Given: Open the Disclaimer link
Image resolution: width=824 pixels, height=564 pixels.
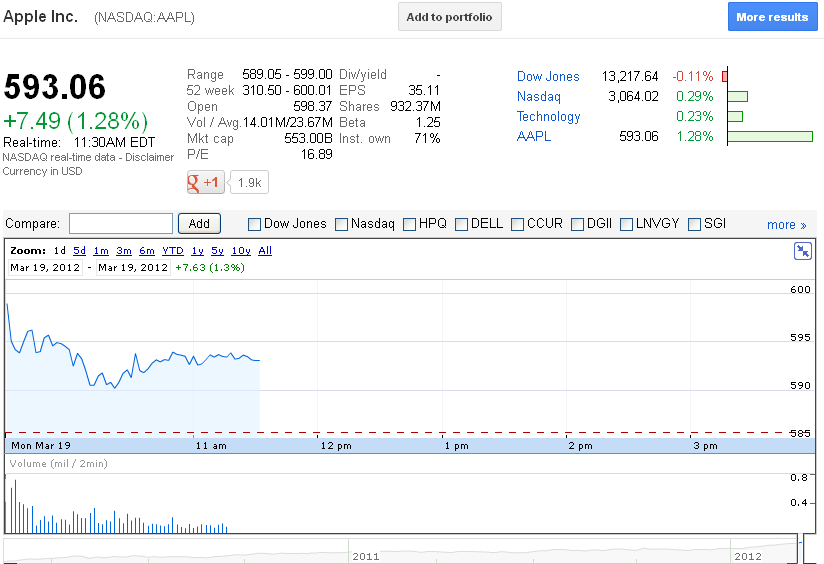Looking at the screenshot, I should pos(149,157).
